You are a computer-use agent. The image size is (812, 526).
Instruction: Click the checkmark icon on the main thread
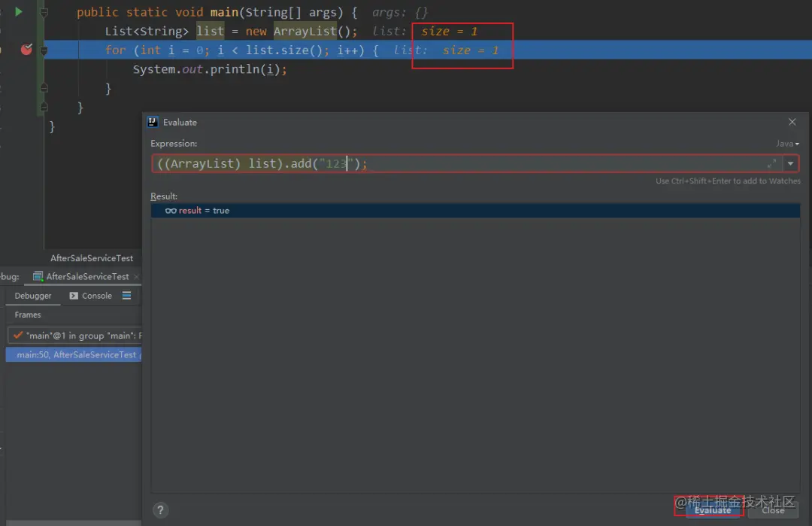[18, 335]
